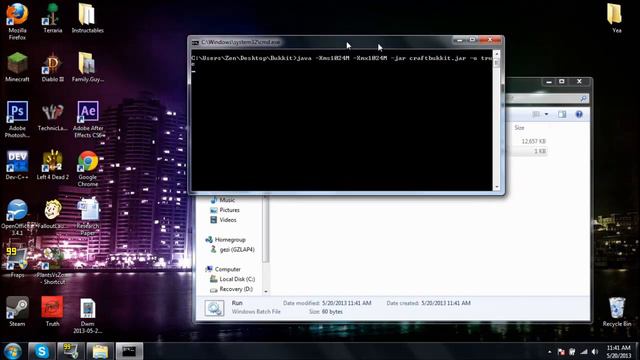Open the taskbar clock showing 11:41 AM
Viewport: 640px width, 360px height.
(618, 351)
